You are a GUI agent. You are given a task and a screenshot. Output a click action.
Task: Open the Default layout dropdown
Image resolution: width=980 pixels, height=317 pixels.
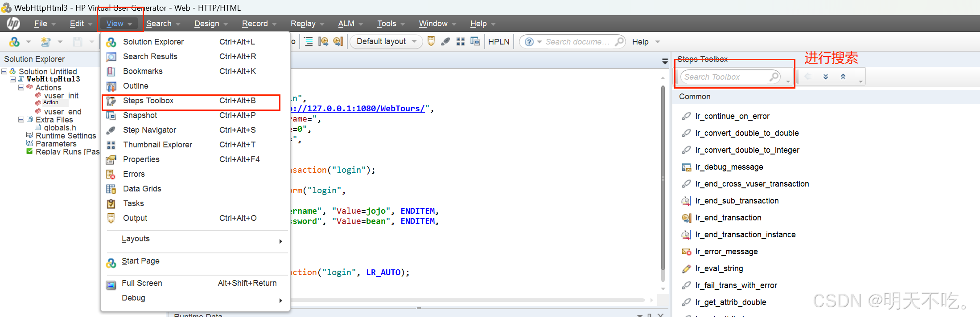(x=386, y=41)
